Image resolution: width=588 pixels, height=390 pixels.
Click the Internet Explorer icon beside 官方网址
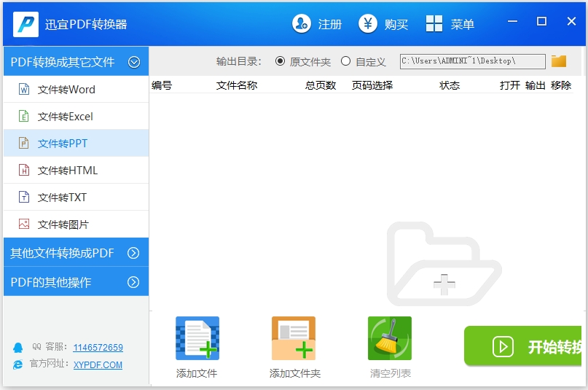pyautogui.click(x=17, y=364)
